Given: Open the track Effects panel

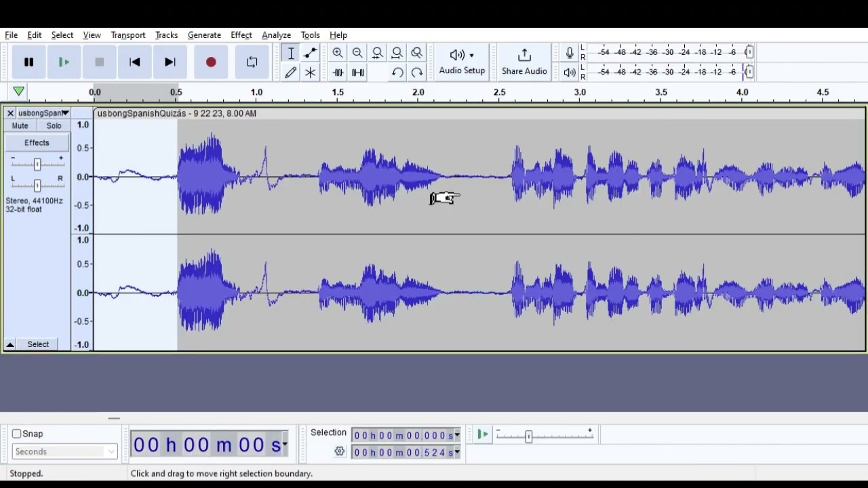Looking at the screenshot, I should point(37,143).
